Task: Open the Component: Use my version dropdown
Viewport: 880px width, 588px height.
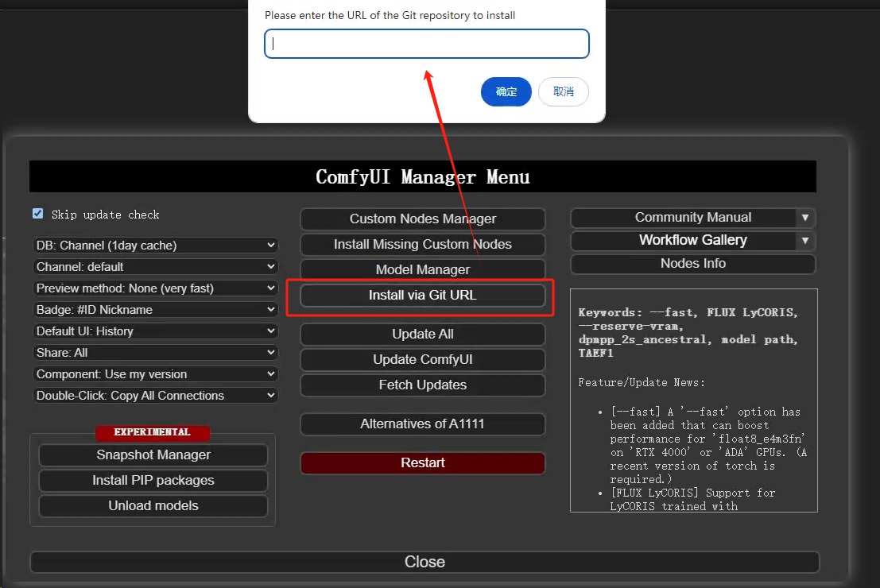Action: 156,374
